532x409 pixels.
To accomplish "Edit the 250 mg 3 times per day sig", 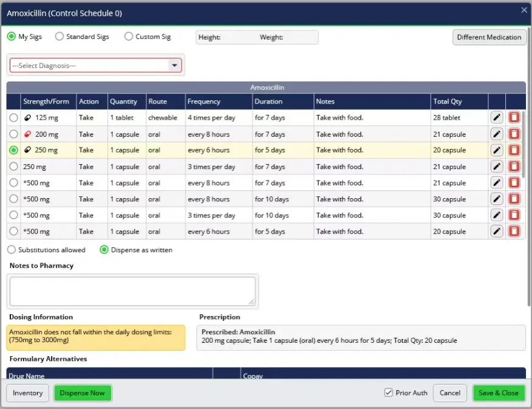I will [x=496, y=167].
